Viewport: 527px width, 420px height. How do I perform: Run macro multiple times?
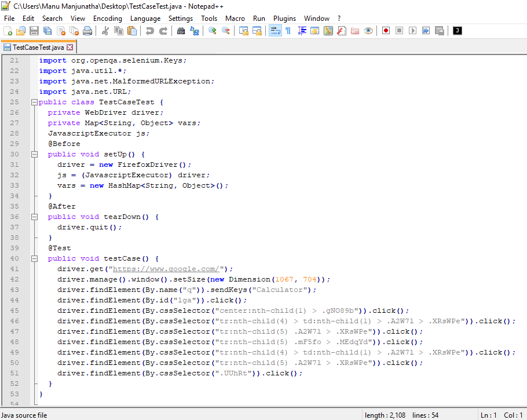[x=425, y=30]
